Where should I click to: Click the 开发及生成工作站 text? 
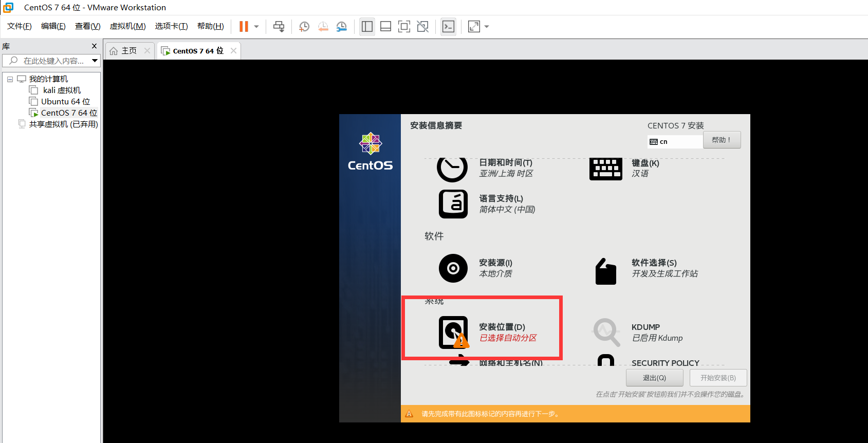[x=664, y=274]
